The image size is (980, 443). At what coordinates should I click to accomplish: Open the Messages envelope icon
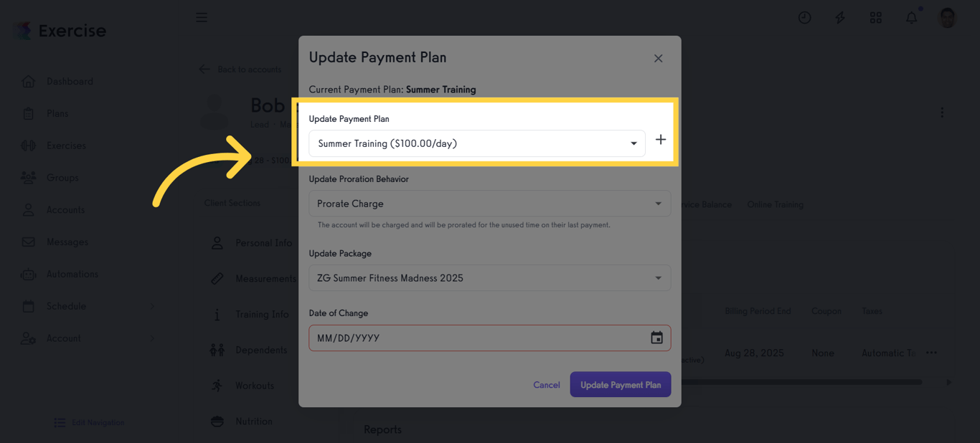(x=29, y=242)
